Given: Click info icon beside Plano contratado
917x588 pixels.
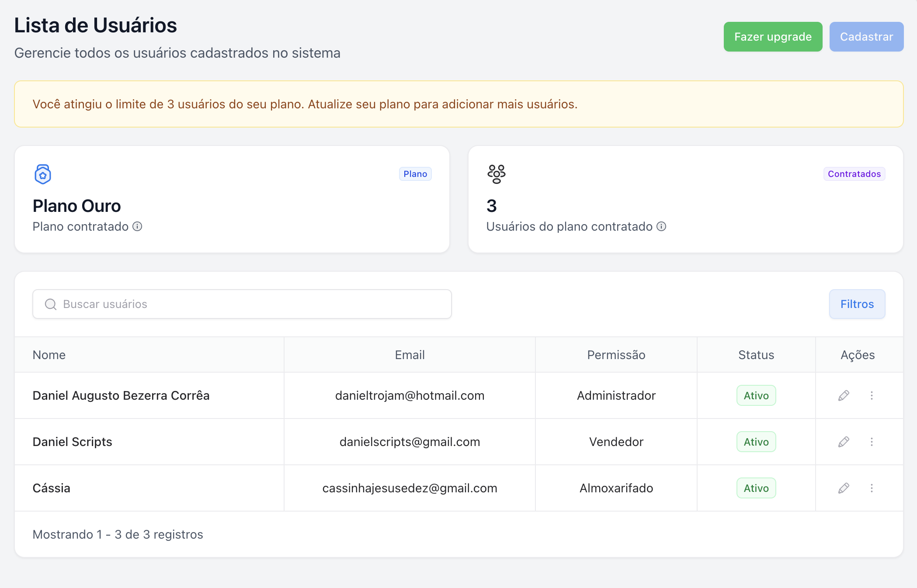Looking at the screenshot, I should tap(137, 226).
